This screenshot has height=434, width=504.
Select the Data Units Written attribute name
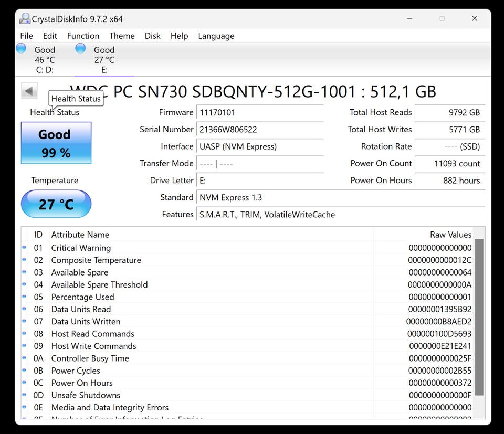coord(86,321)
